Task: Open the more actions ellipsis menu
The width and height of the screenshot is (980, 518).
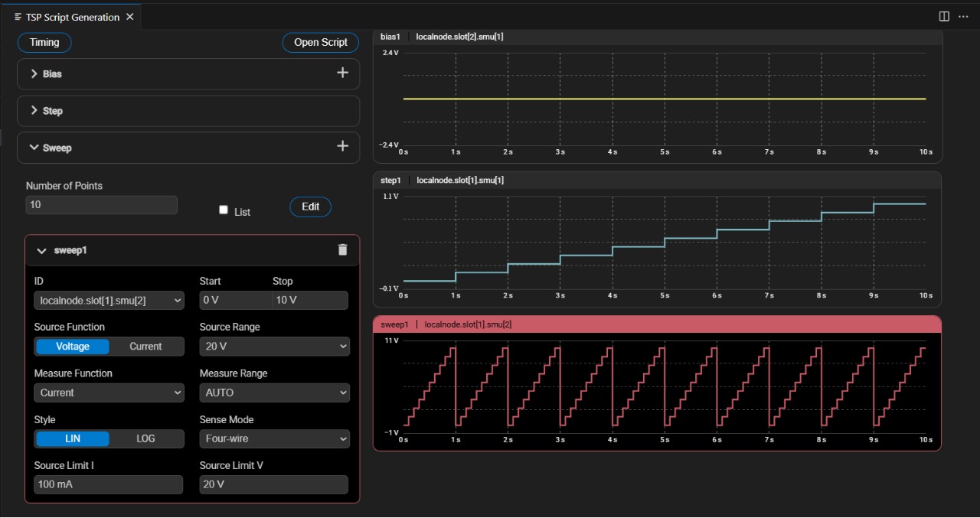Action: coord(963,16)
